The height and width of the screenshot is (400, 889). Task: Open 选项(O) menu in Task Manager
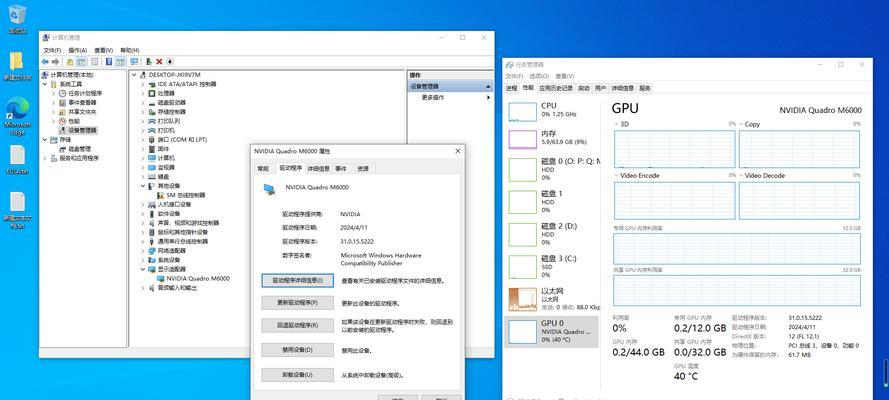click(539, 76)
